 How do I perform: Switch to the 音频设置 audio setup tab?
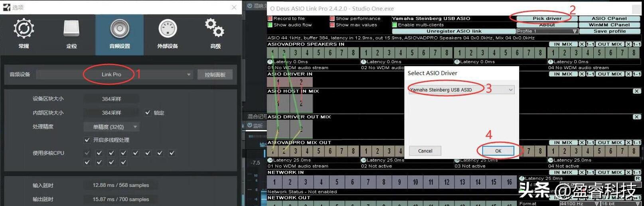(119, 35)
